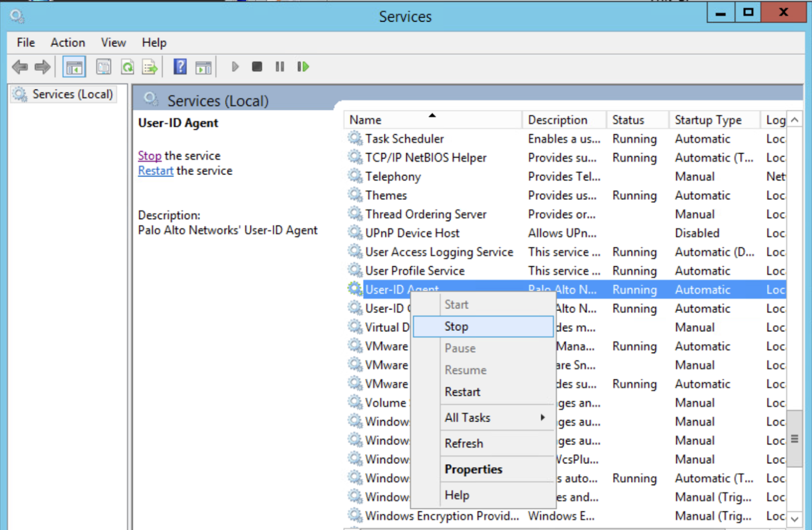Restart the service using the toolbar icon
The width and height of the screenshot is (812, 530).
pos(302,67)
